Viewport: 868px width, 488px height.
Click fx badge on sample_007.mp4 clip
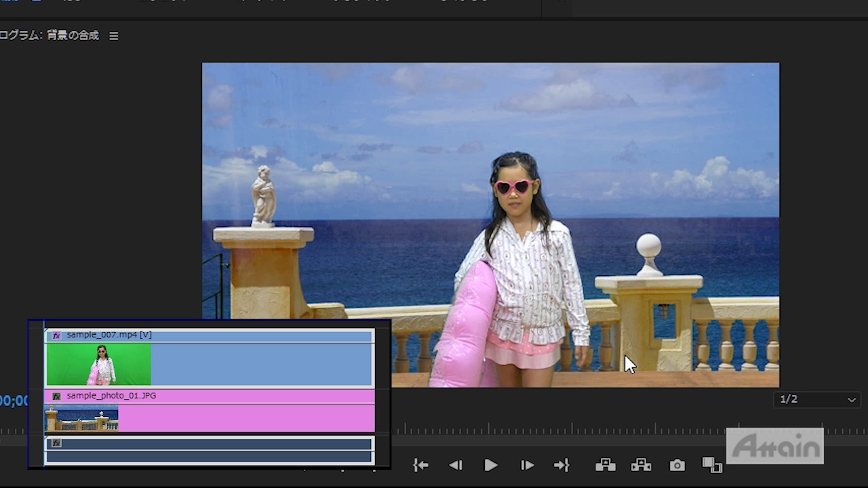click(57, 335)
